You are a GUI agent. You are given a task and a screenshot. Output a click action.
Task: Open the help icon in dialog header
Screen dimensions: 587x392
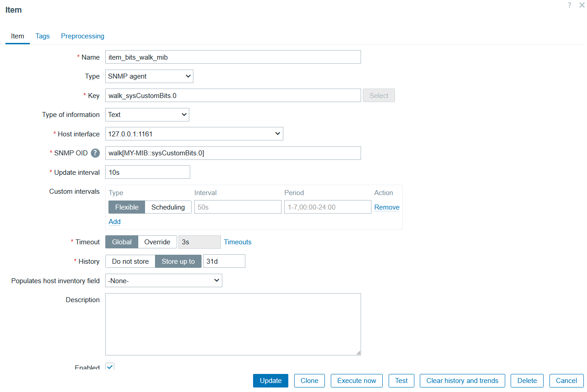pos(569,5)
